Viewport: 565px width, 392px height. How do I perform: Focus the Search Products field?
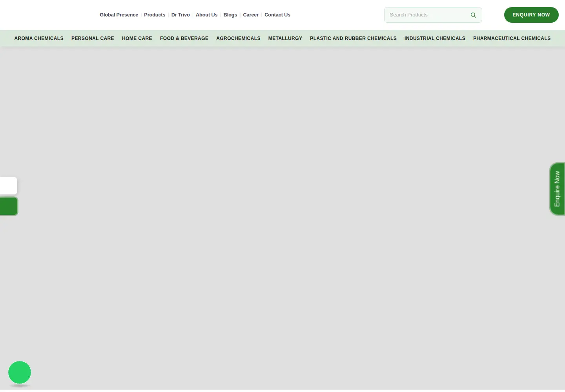click(433, 15)
